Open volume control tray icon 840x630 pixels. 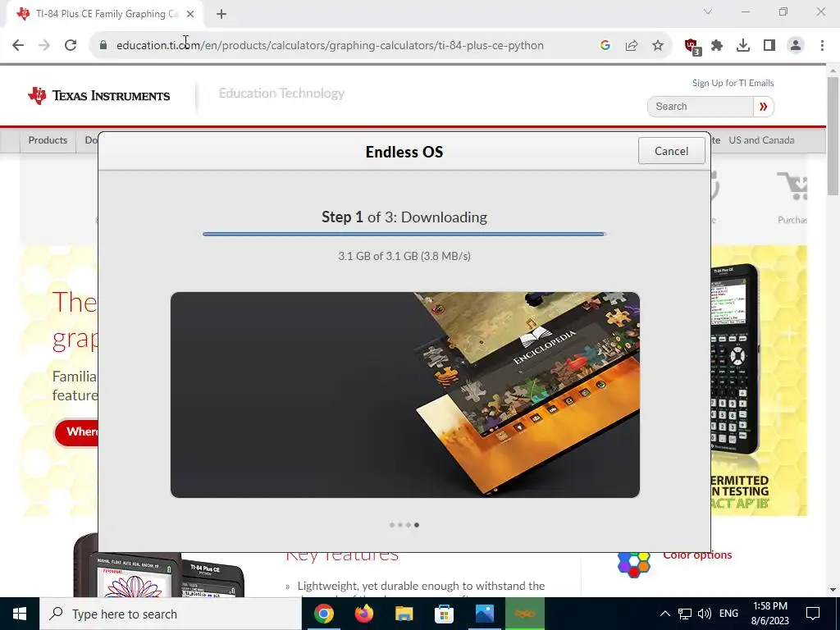pos(705,614)
